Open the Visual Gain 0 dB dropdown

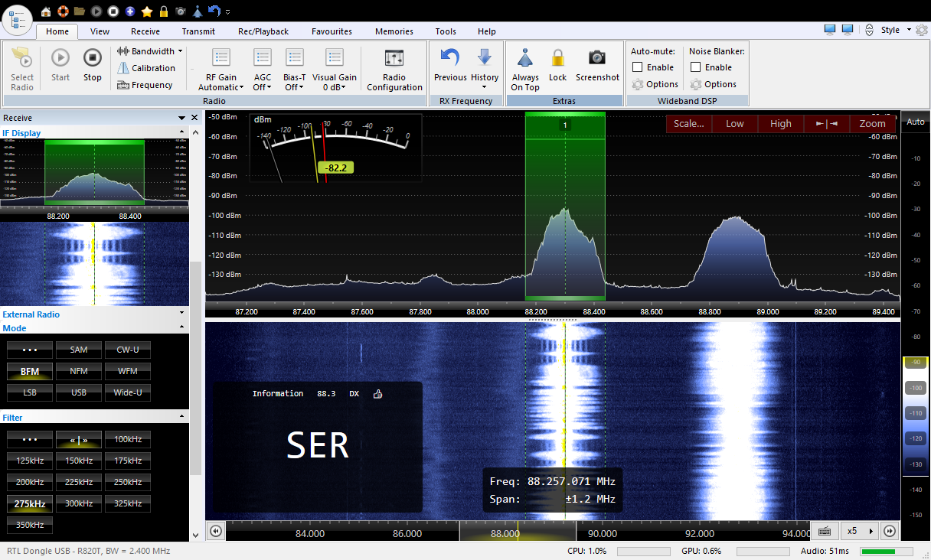(x=335, y=70)
